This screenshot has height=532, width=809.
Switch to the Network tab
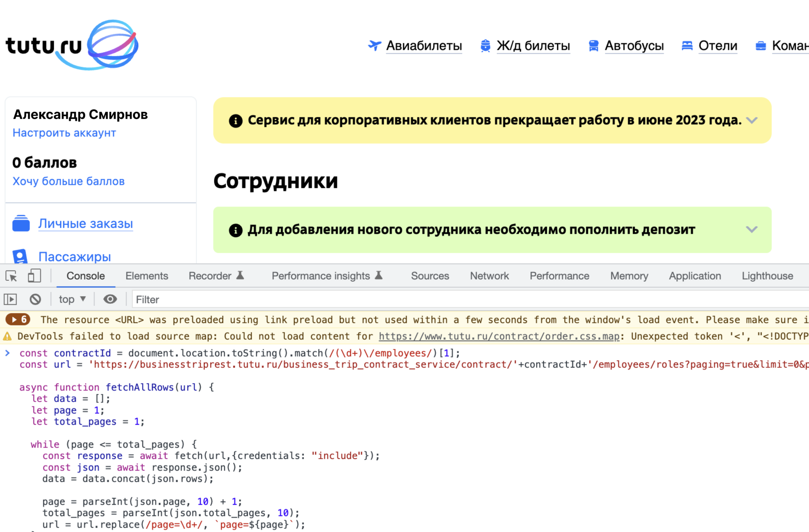[489, 276]
